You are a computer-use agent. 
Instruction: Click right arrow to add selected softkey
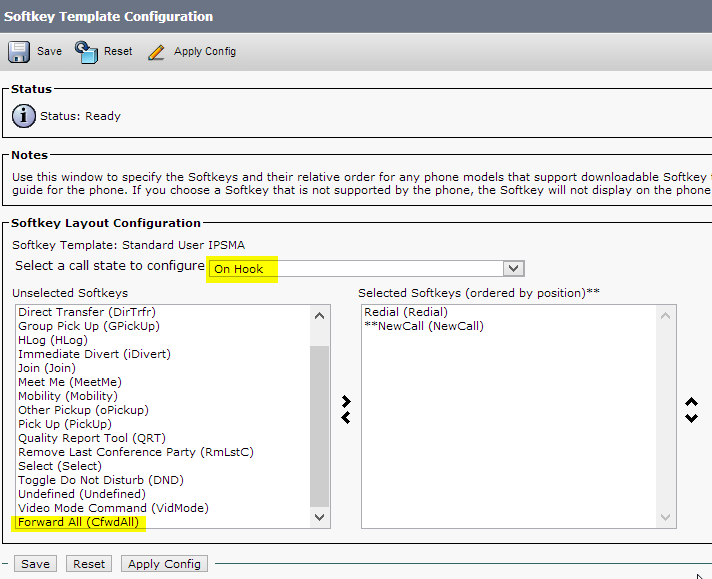[x=346, y=401]
